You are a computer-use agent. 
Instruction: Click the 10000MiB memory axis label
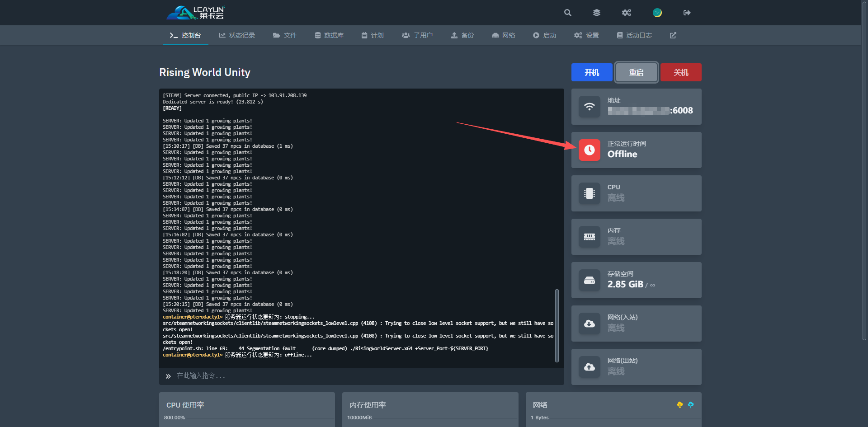[359, 418]
